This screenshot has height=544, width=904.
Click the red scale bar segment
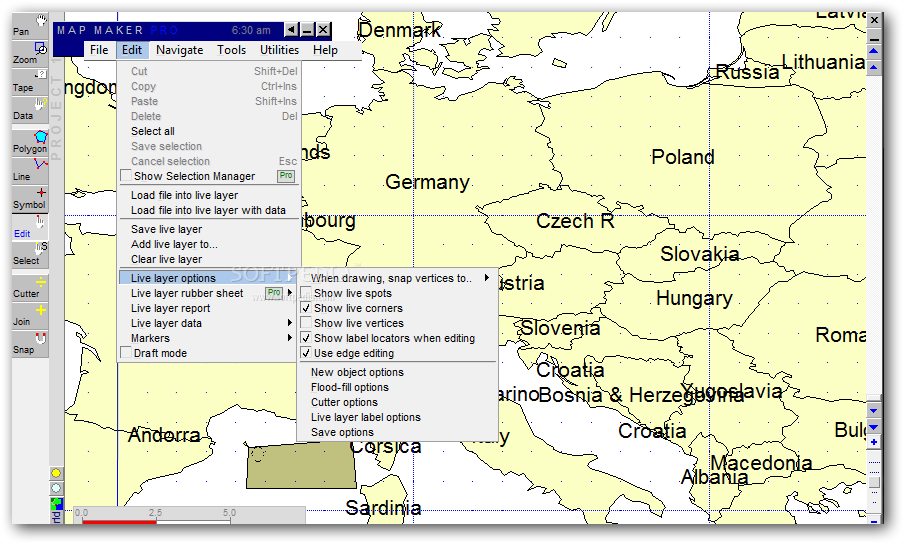coord(119,522)
